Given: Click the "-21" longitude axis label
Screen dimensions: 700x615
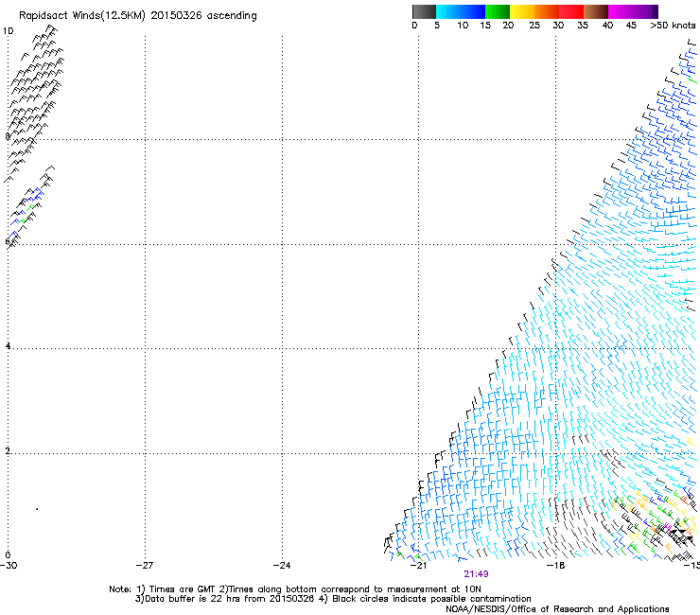Looking at the screenshot, I should pos(418,565).
